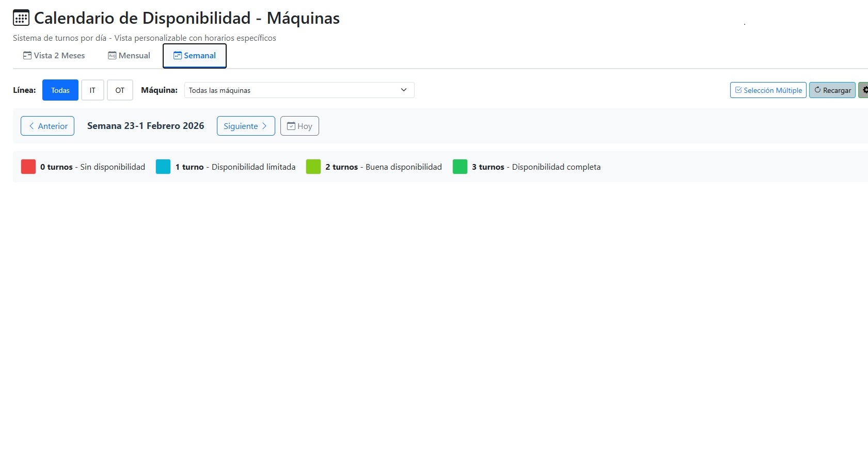Image resolution: width=868 pixels, height=472 pixels.
Task: Switch to the Vista 2 Meses tab
Action: coord(54,55)
